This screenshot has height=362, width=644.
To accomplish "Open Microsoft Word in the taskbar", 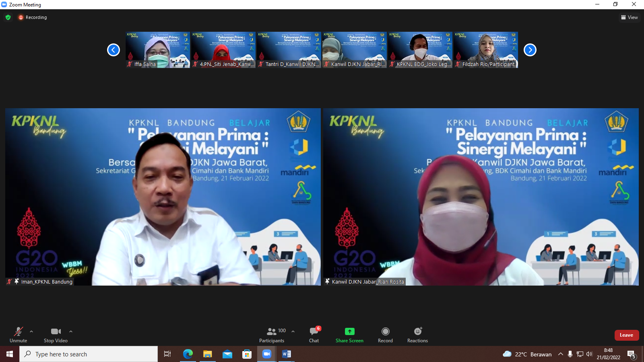I will (286, 354).
